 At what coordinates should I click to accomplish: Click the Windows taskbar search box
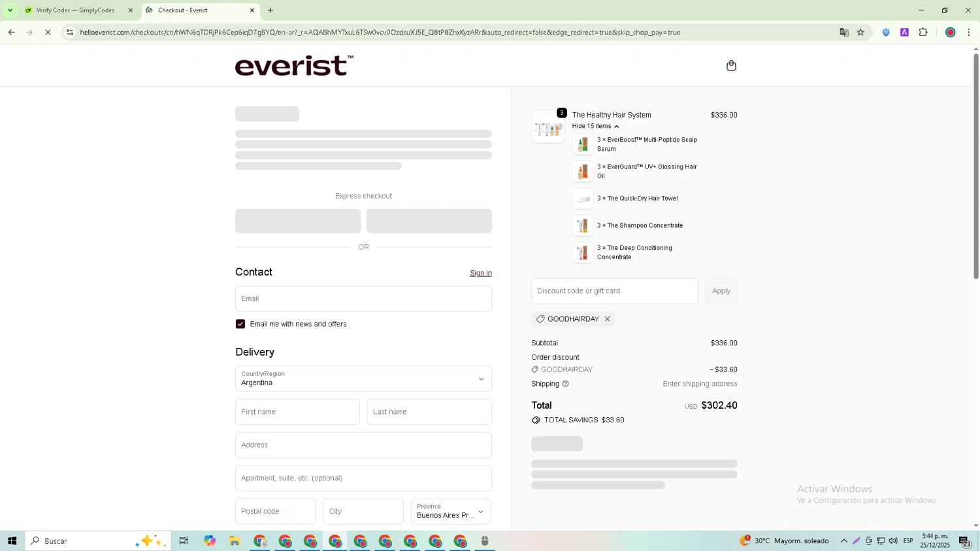(98, 541)
